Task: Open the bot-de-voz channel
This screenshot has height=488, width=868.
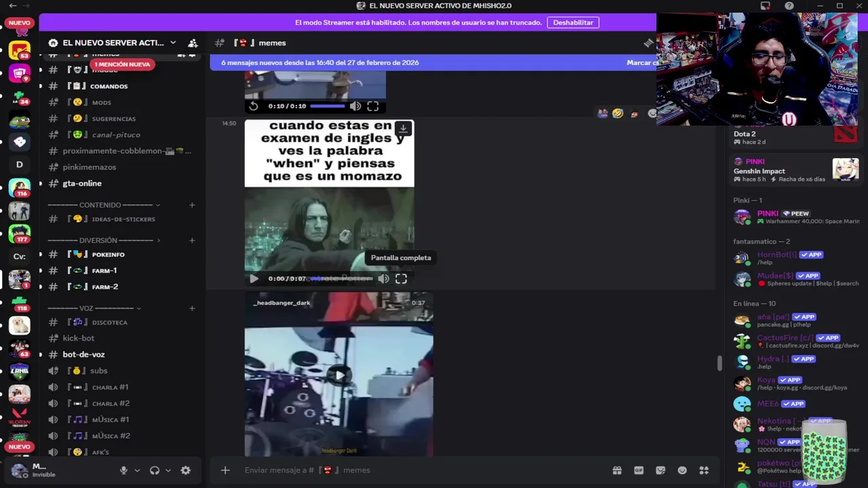Action: pyautogui.click(x=122, y=354)
